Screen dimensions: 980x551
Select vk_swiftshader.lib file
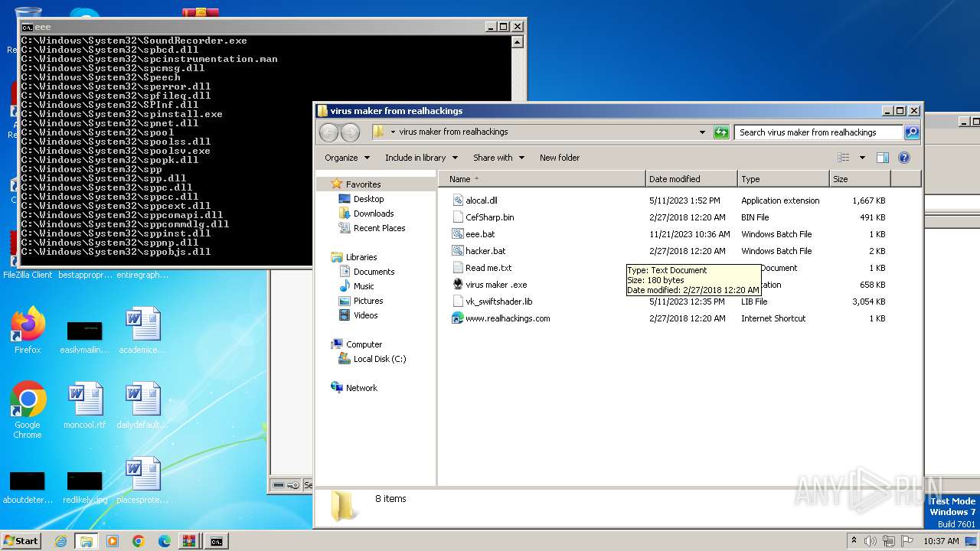[x=498, y=302]
